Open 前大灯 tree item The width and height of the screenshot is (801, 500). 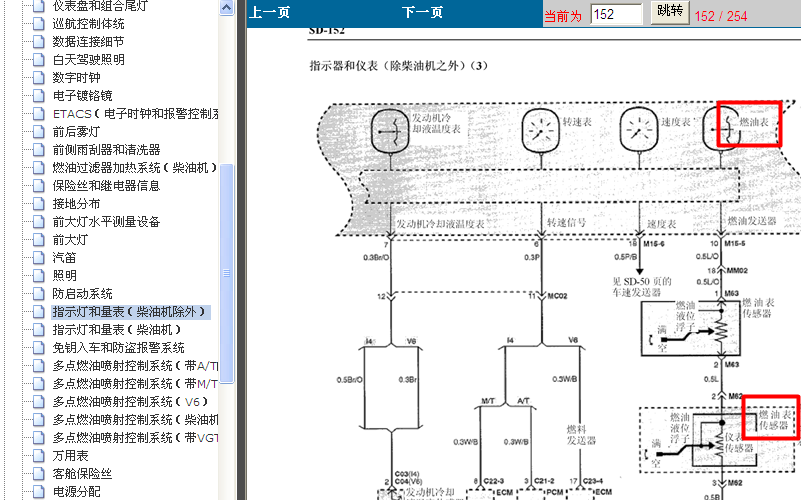[x=70, y=240]
